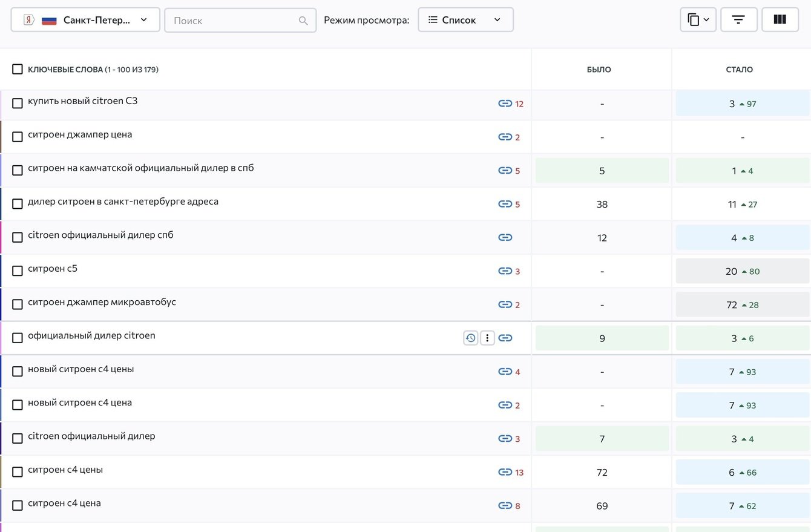Select all keywords with header checkbox

(x=18, y=69)
